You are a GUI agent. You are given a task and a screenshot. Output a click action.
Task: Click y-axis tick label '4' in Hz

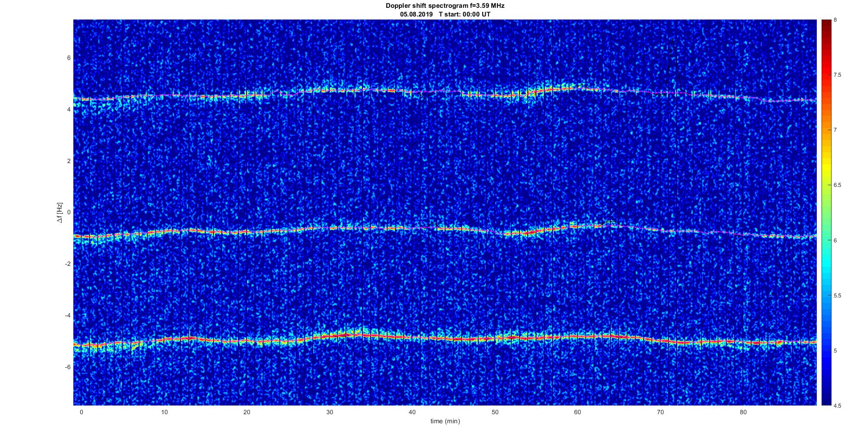tap(69, 110)
